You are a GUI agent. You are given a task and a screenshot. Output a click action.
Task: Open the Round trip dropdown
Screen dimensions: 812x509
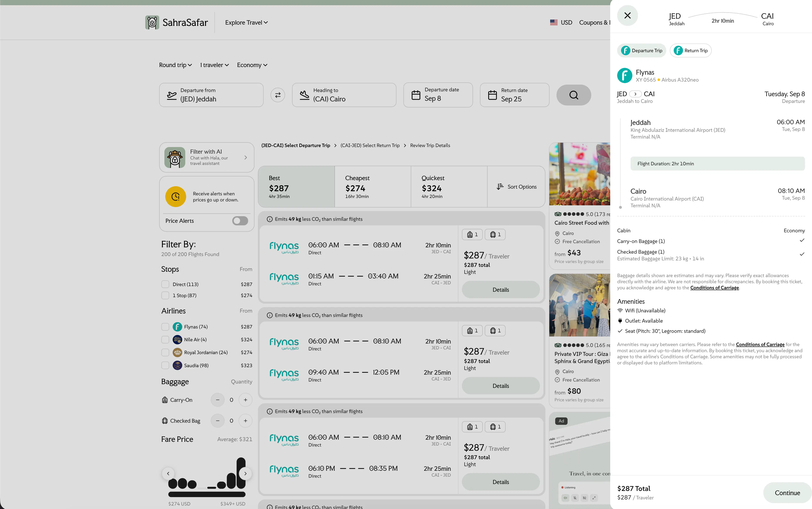point(175,65)
